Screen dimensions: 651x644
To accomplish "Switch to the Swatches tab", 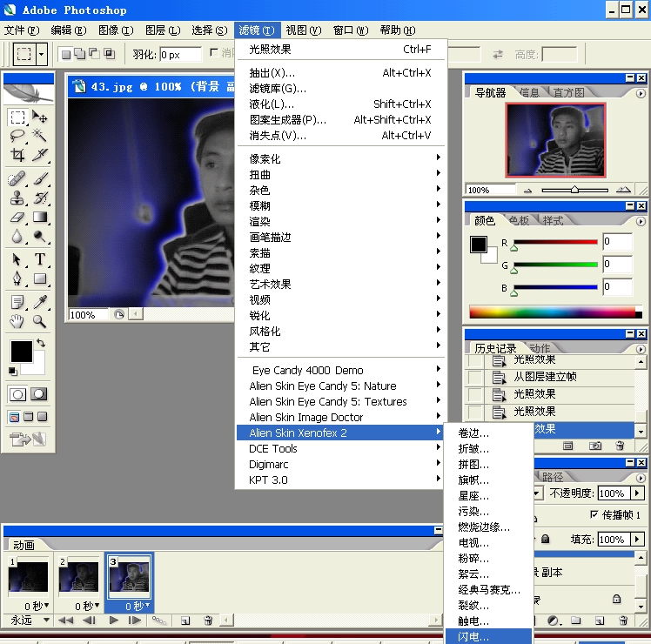I will pyautogui.click(x=519, y=220).
